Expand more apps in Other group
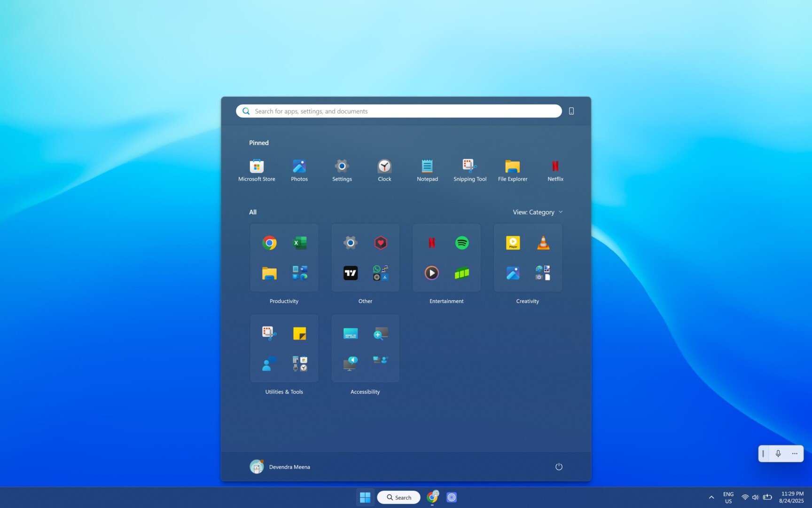 point(381,273)
